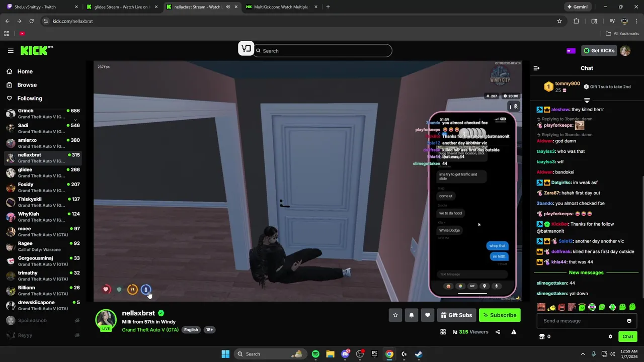Open Grinch channel in sidebar

(x=43, y=114)
